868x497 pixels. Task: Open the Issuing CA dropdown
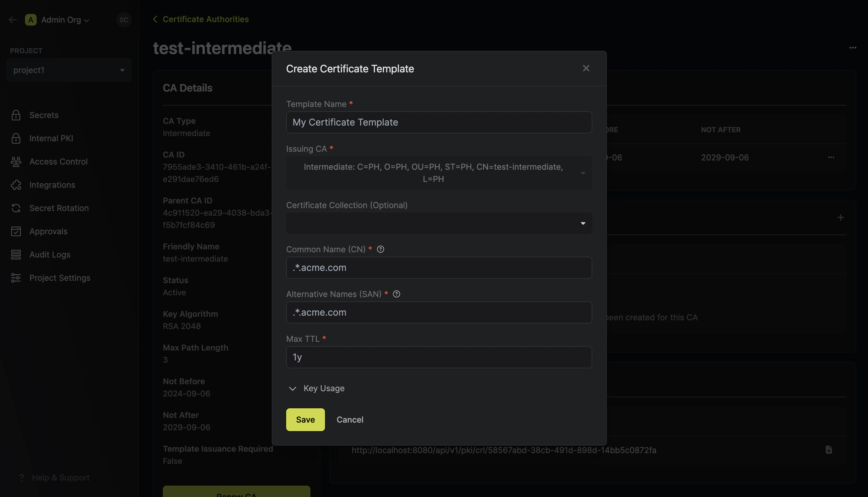tap(439, 173)
